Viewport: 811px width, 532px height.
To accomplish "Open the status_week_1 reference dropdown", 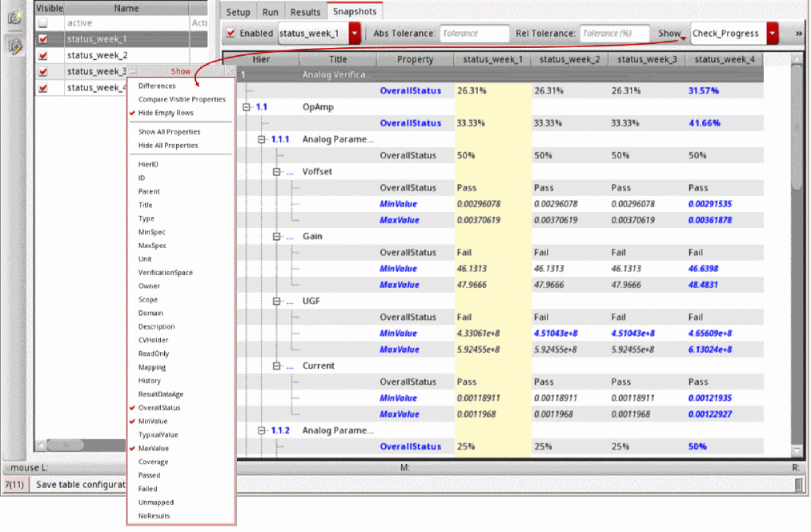I will click(x=355, y=34).
